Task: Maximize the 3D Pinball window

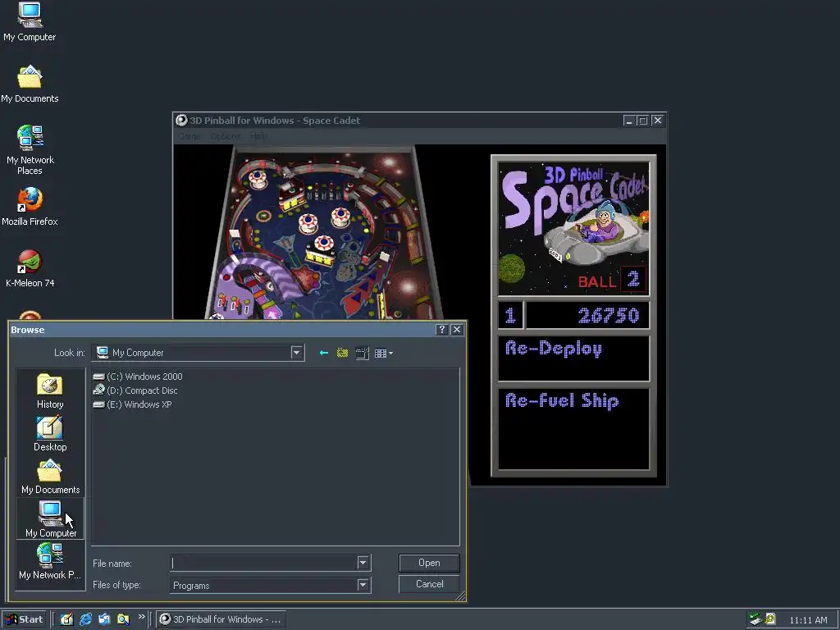Action: [x=643, y=121]
